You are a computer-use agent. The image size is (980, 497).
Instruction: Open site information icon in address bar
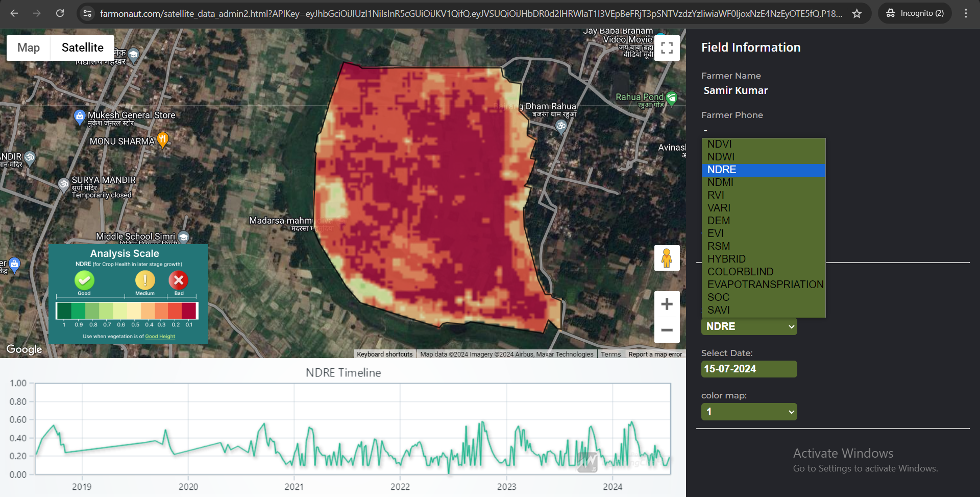click(x=87, y=13)
